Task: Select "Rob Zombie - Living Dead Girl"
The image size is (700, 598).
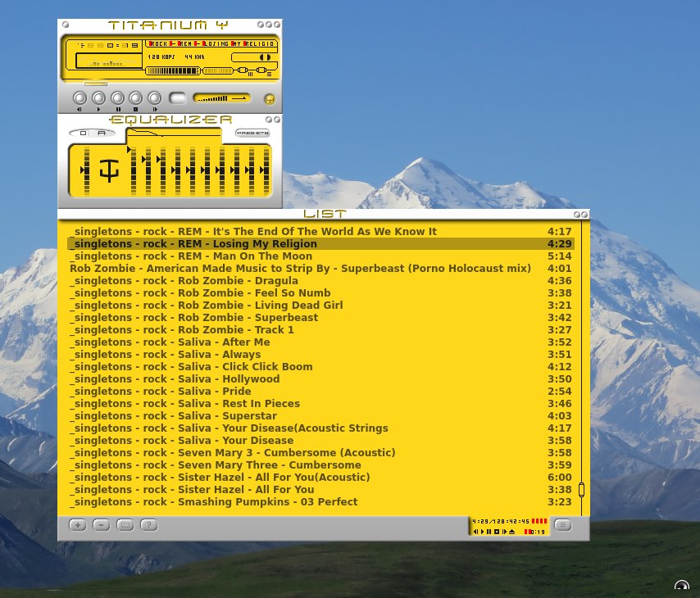Action: click(x=320, y=305)
